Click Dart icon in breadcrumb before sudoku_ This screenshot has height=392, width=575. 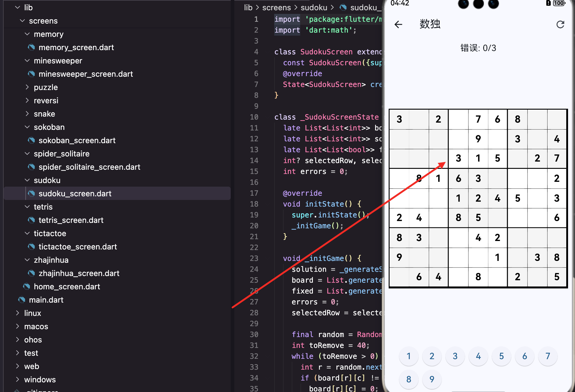pyautogui.click(x=343, y=8)
